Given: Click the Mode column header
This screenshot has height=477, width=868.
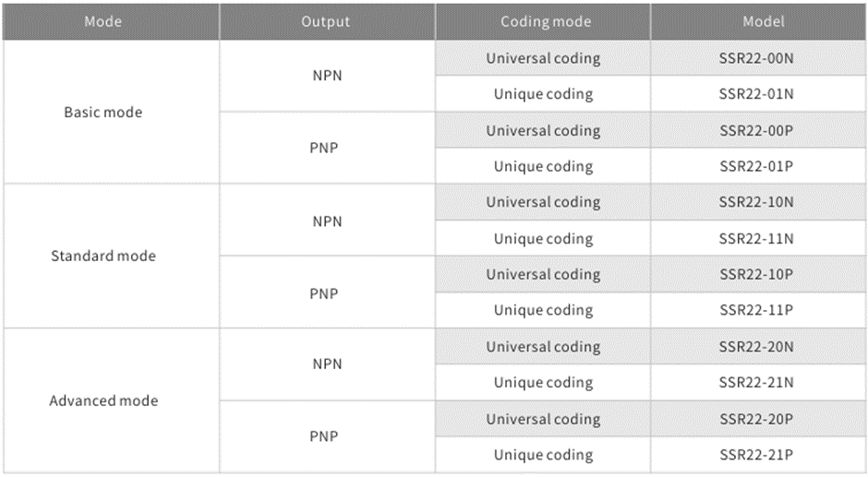Looking at the screenshot, I should tap(102, 22).
